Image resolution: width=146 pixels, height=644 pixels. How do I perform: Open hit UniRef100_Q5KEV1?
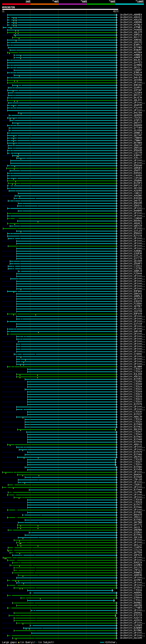coord(131,206)
